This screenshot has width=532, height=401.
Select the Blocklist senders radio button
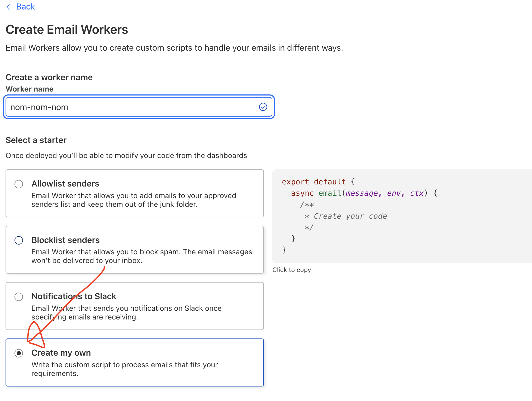(x=19, y=240)
